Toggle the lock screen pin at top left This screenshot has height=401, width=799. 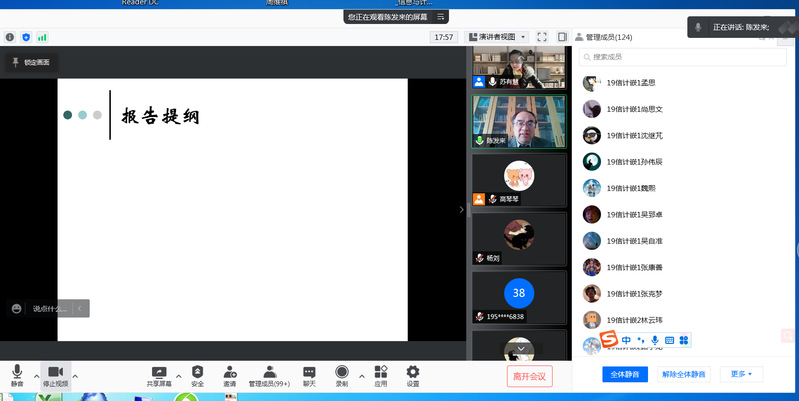point(30,62)
